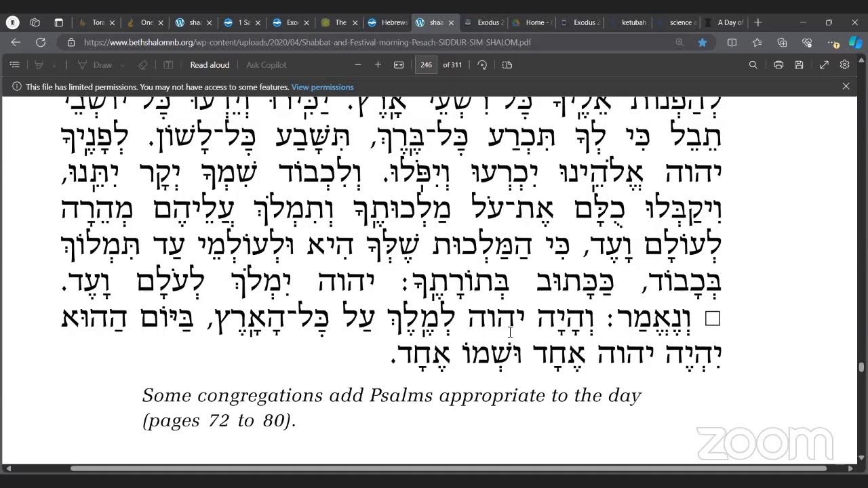
Task: Go back to the previous page
Action: (x=16, y=42)
